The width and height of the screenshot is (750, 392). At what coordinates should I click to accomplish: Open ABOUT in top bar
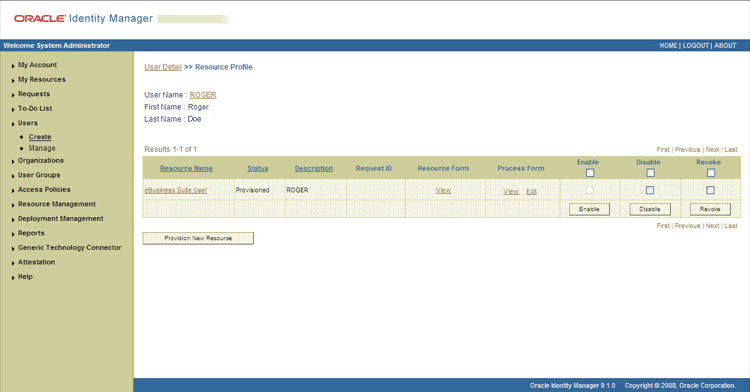(x=725, y=45)
